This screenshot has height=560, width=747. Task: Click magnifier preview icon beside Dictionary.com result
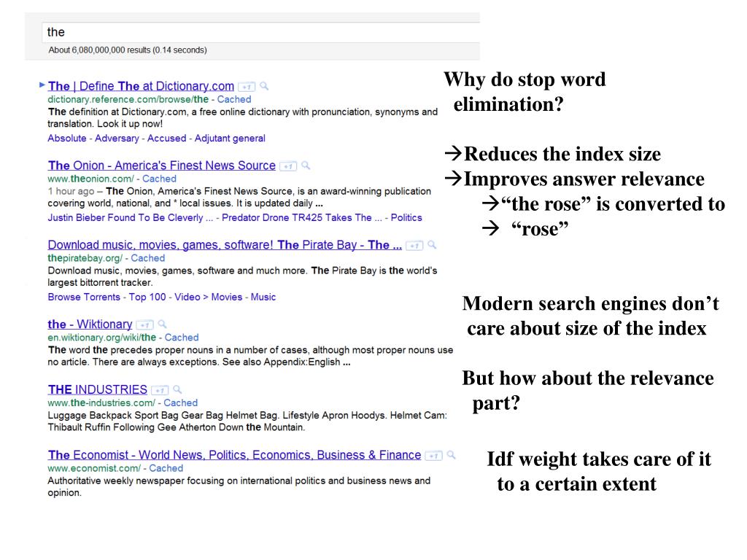click(x=264, y=86)
